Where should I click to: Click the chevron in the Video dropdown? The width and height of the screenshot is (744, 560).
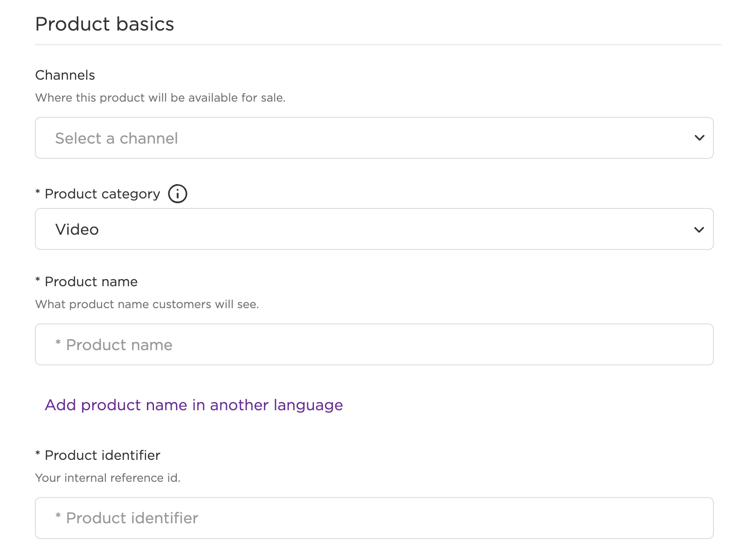coord(699,229)
